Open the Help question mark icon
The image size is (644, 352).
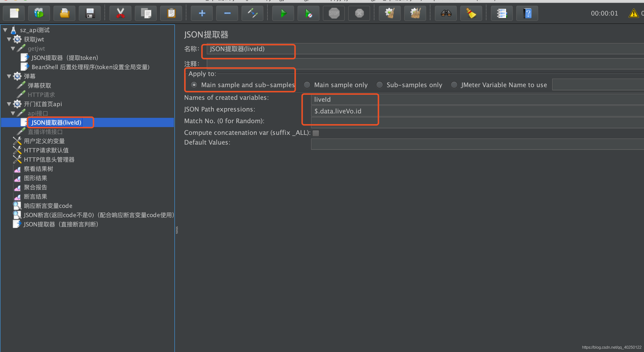[527, 13]
